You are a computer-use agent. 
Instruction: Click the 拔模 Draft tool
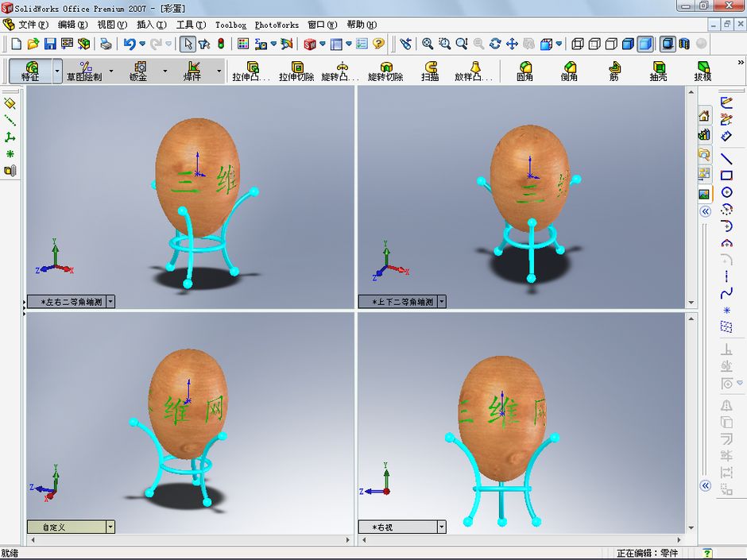tap(703, 71)
